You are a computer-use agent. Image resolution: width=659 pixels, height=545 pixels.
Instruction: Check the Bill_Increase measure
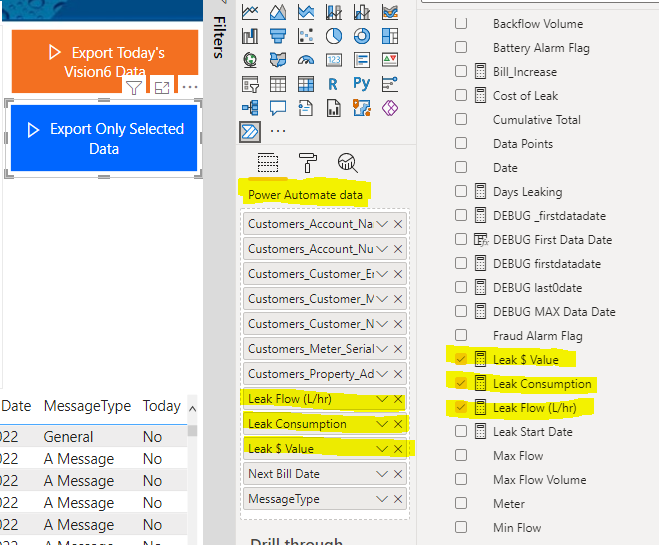(x=461, y=71)
